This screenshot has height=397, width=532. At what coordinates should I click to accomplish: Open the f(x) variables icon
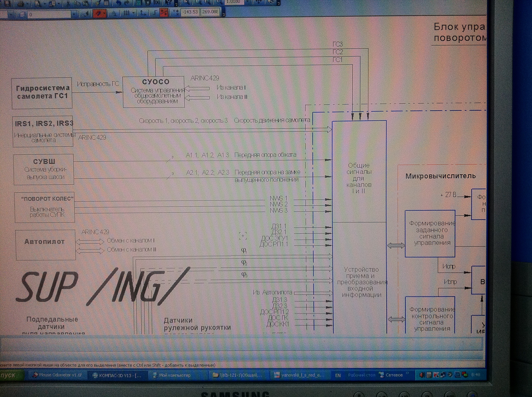point(157,2)
